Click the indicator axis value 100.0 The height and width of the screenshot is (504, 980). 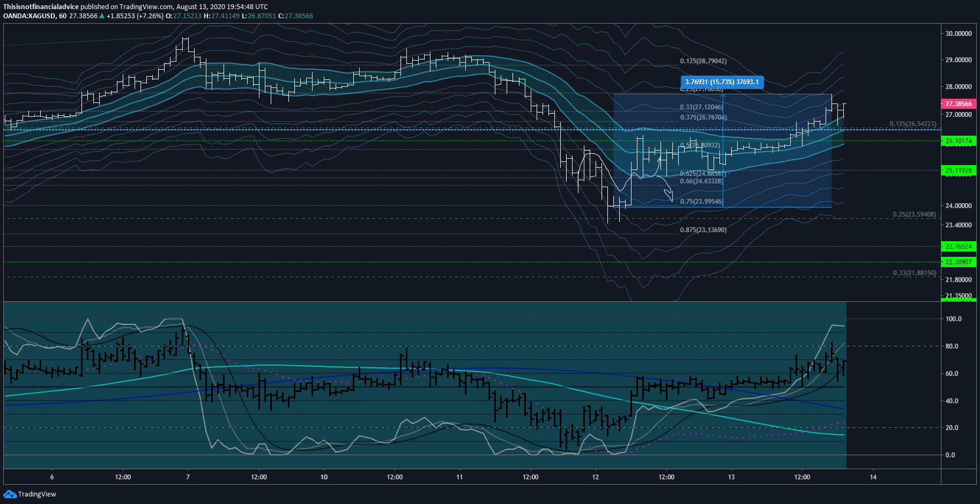coord(954,319)
